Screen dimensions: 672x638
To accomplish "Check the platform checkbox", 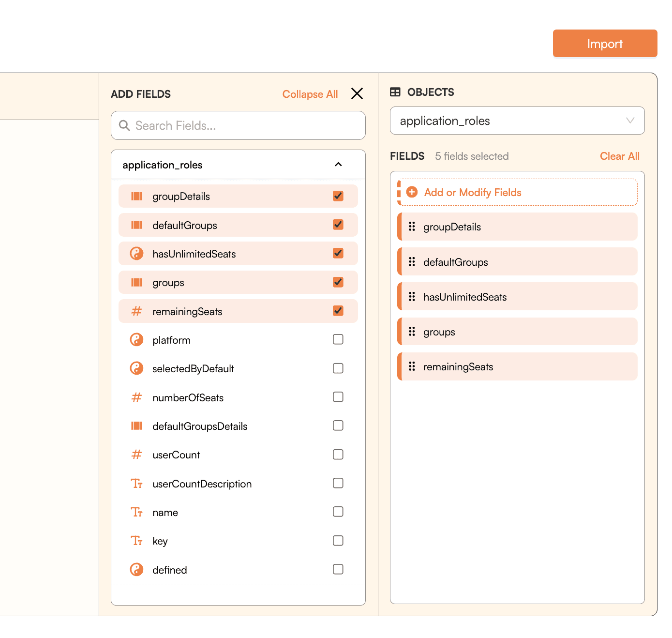I will pyautogui.click(x=338, y=339).
